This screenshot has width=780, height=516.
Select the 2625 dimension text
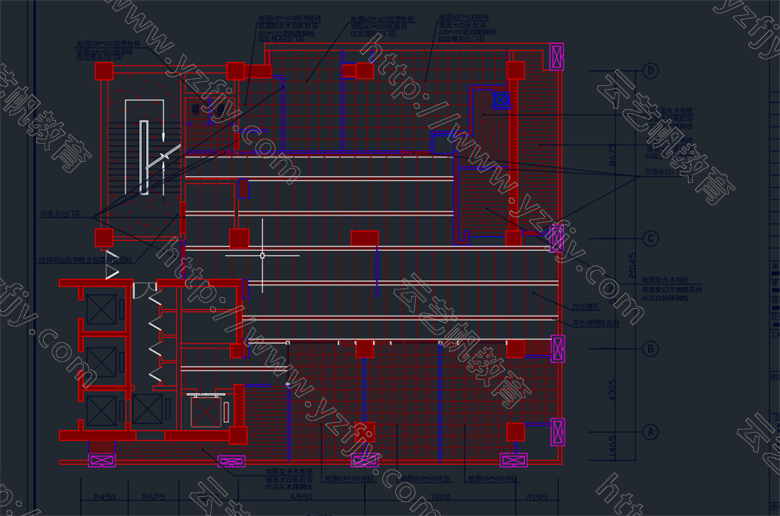coord(153,497)
